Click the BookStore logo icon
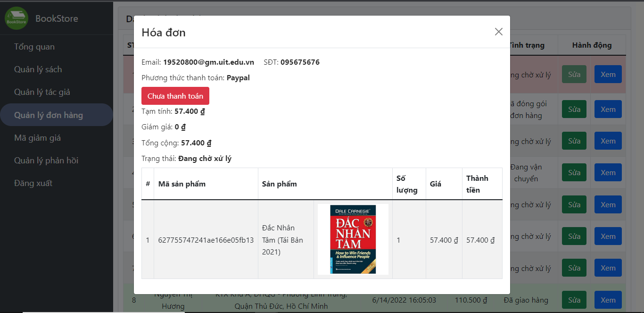 (x=17, y=18)
